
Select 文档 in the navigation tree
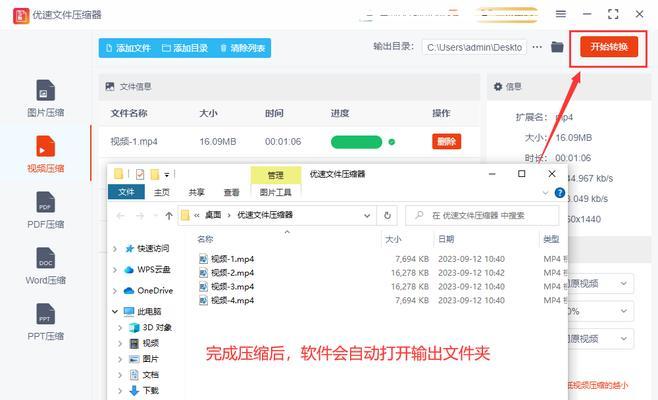[144, 375]
